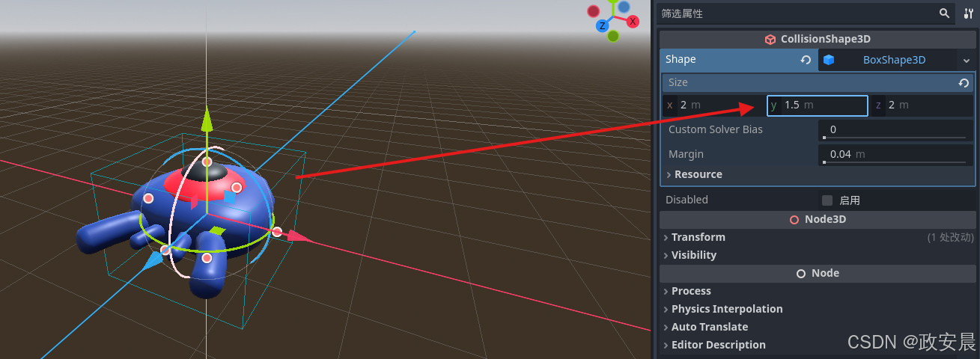Click the Margin value 0.04
The image size is (980, 359).
pyautogui.click(x=840, y=154)
